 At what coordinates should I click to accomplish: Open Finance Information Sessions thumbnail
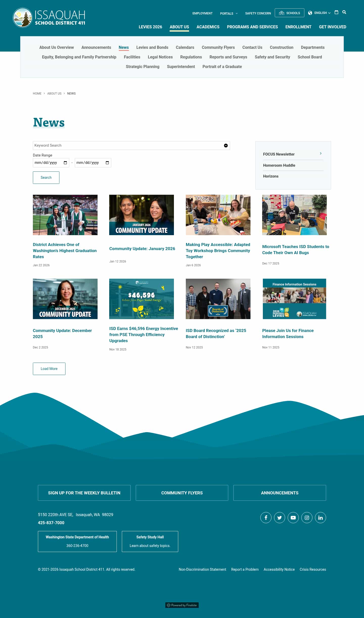(294, 299)
